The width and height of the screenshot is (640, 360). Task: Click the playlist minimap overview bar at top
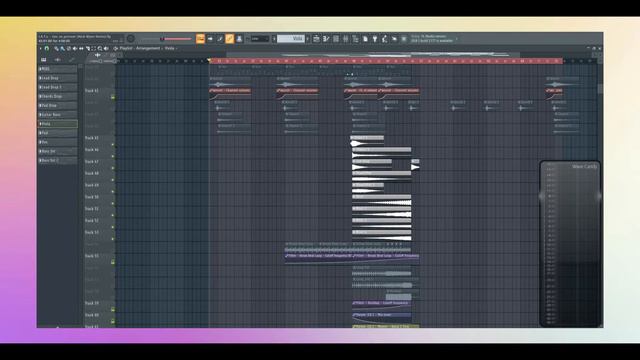[373, 54]
